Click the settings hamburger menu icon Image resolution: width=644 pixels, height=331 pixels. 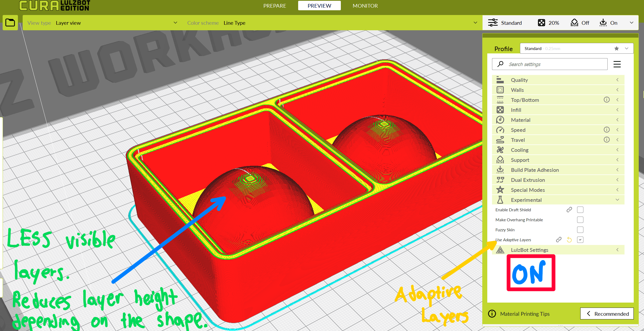(x=617, y=64)
